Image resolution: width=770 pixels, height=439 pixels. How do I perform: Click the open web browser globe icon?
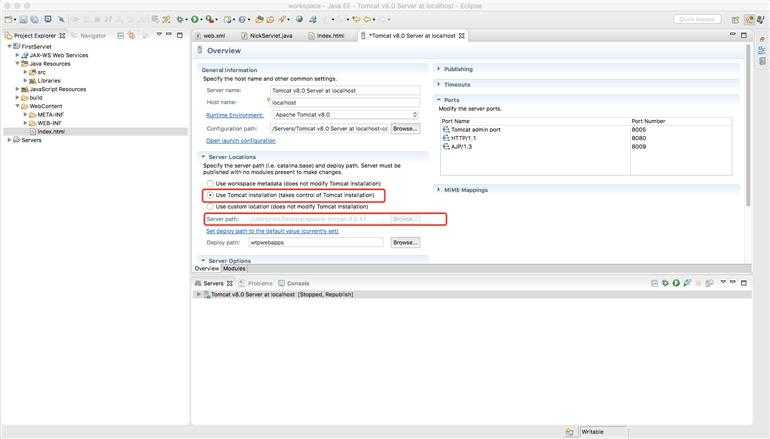point(299,20)
